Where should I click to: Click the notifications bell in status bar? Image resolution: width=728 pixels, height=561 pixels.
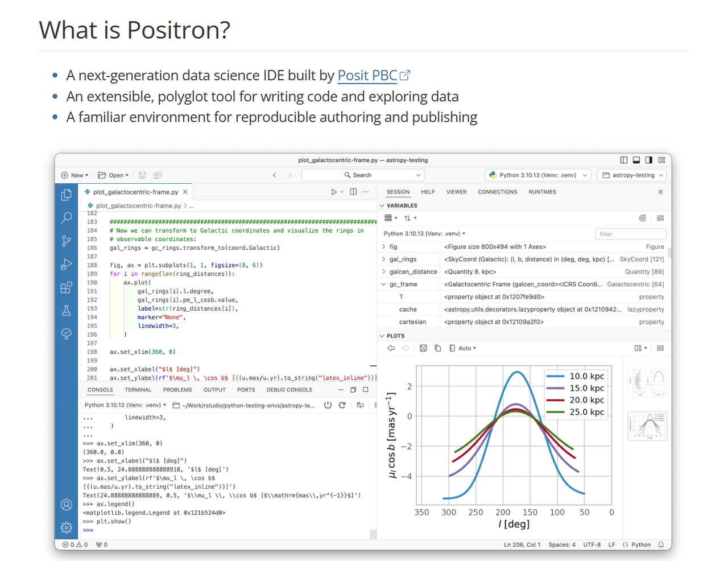661,544
